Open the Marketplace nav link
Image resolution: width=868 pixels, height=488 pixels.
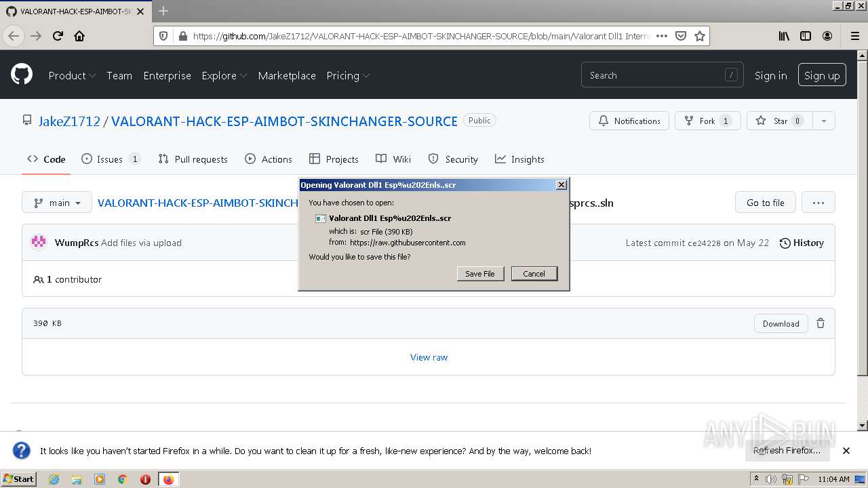[287, 75]
